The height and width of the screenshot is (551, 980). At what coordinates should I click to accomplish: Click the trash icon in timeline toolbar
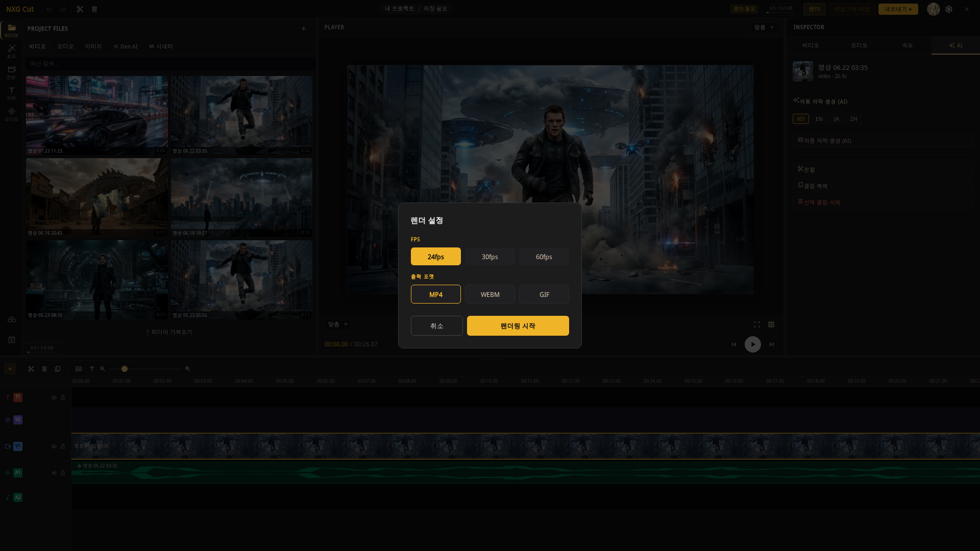pos(44,369)
